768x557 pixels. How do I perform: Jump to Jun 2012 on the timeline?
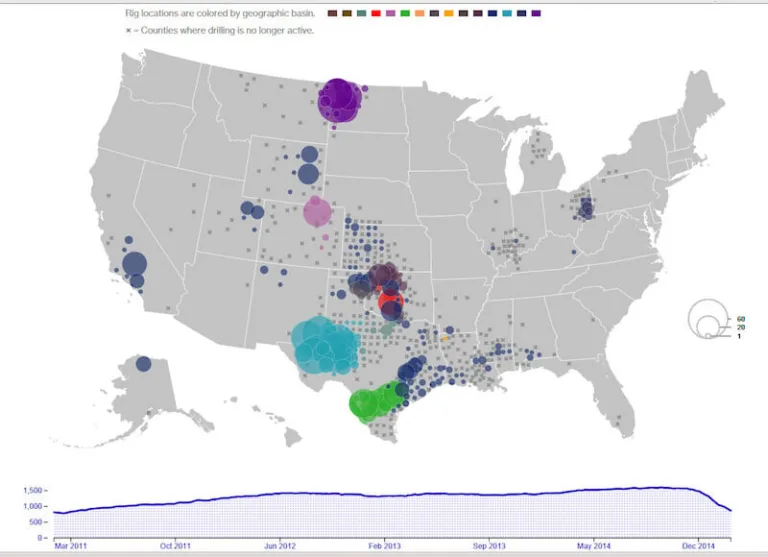(x=280, y=546)
